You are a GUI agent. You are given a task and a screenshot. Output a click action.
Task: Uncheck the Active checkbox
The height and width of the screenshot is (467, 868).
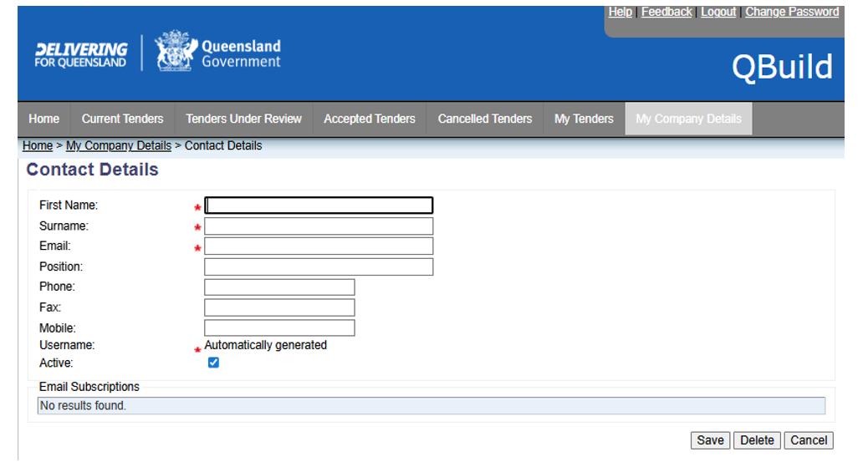pyautogui.click(x=213, y=363)
